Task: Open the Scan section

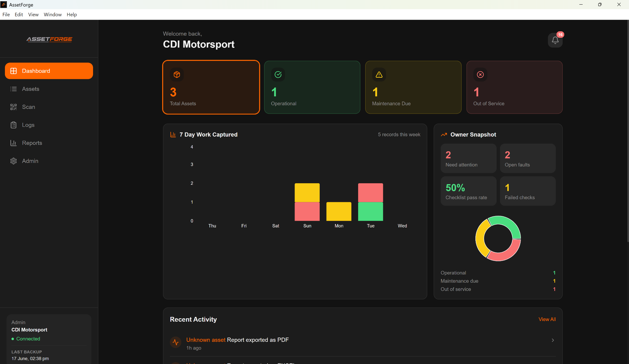Action: [49, 107]
